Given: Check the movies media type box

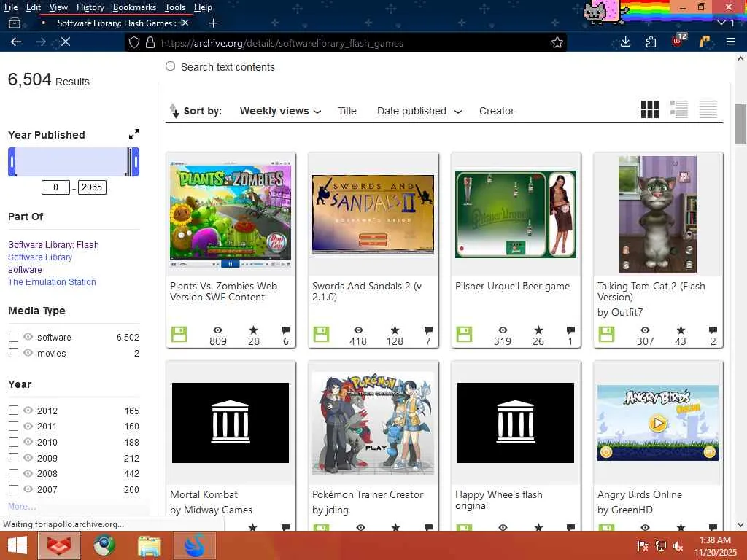Looking at the screenshot, I should pos(13,353).
